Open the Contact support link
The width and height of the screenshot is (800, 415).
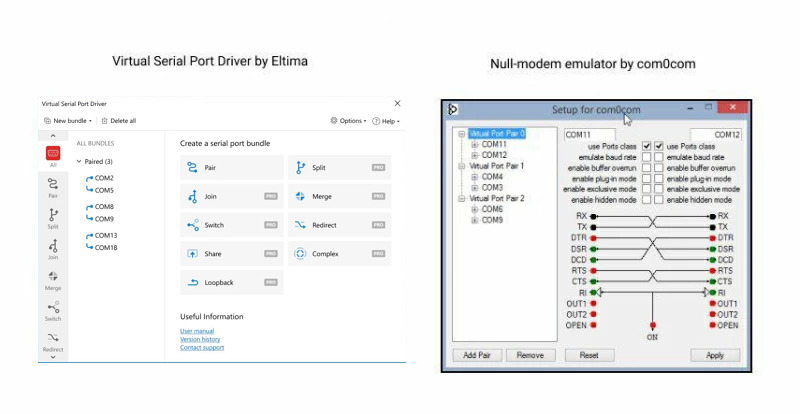[202, 348]
